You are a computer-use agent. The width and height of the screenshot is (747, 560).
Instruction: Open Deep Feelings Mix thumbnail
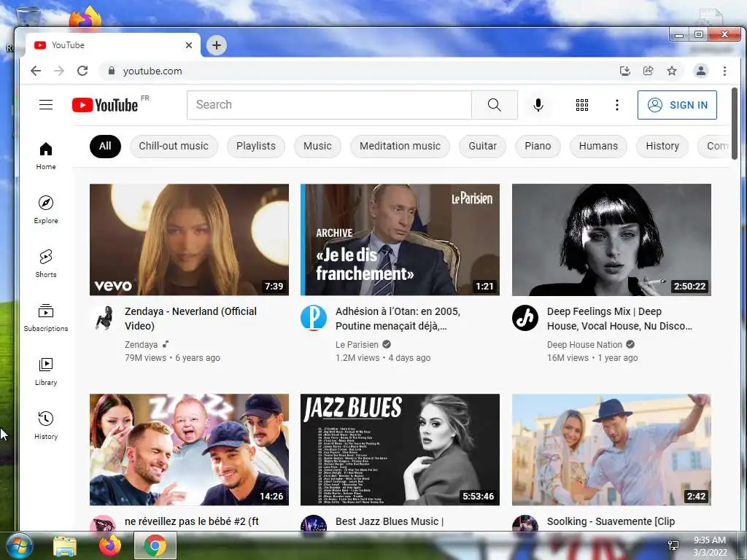click(611, 239)
